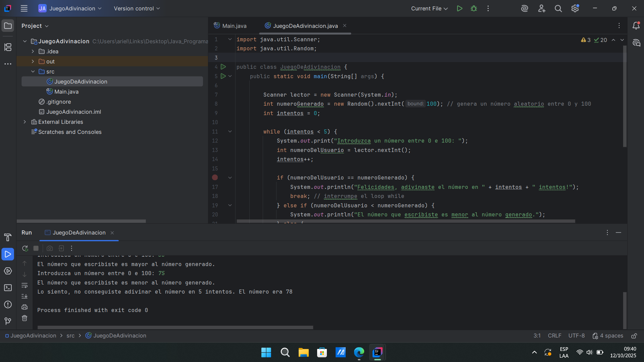Open the Structure tool window in left sidebar

pyautogui.click(x=8, y=47)
